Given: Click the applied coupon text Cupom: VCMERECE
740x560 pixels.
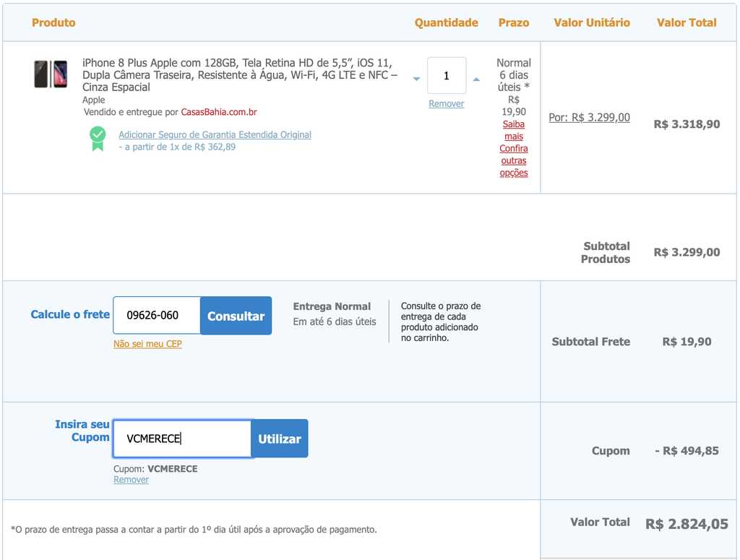Looking at the screenshot, I should (155, 469).
